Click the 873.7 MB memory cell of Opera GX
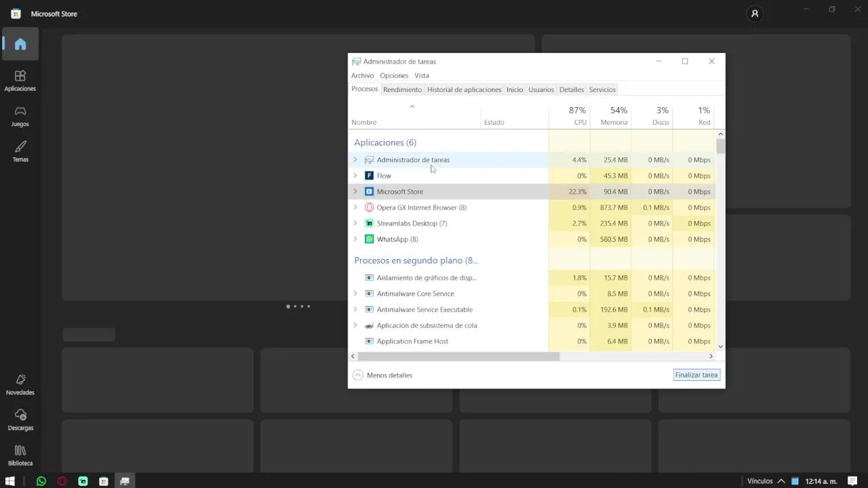 (x=611, y=207)
